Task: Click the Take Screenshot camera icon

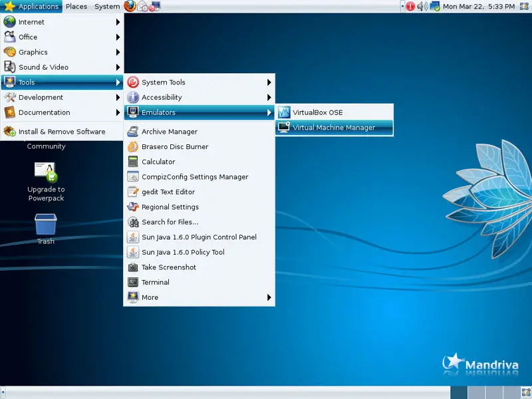Action: [132, 267]
